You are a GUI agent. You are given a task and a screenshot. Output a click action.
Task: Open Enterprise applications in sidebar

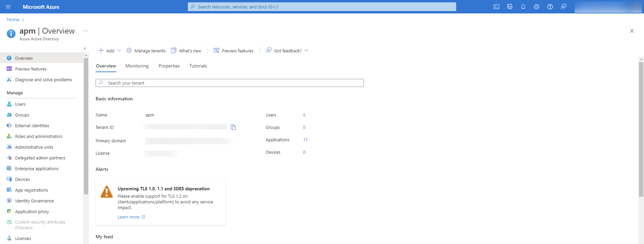(x=37, y=168)
